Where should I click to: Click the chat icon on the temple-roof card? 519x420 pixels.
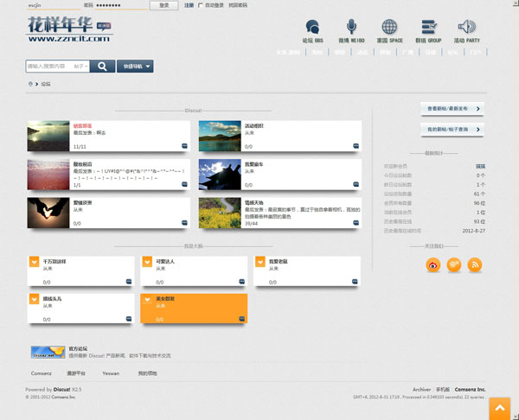click(356, 184)
